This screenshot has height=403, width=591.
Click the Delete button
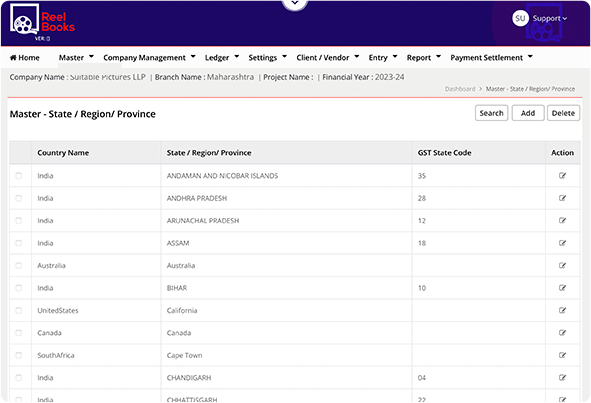click(x=563, y=113)
